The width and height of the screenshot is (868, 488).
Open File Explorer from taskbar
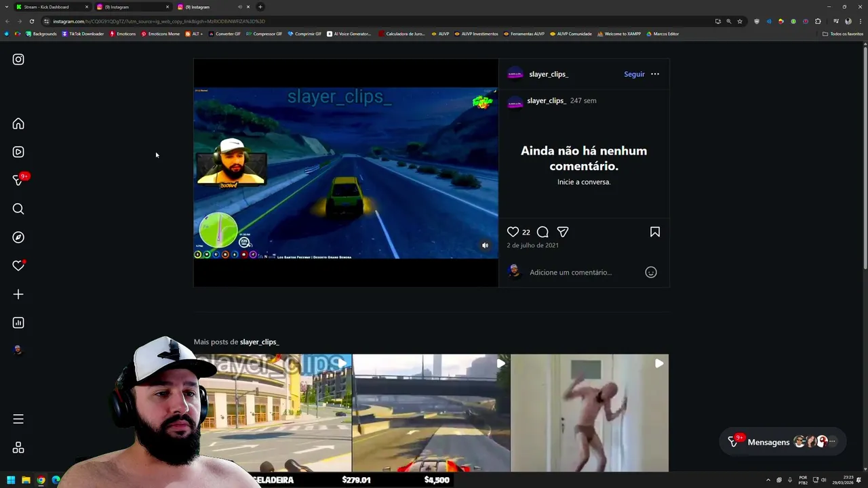pos(26,480)
